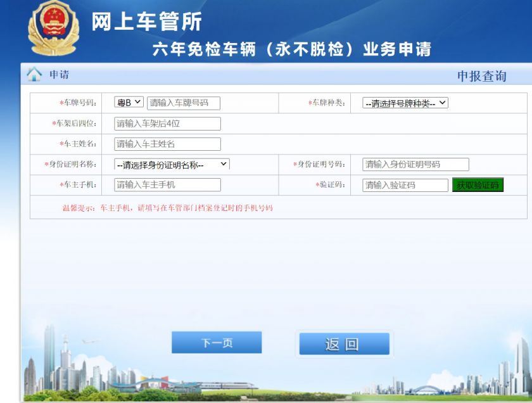Focus the 请输入车牌号码 input field
This screenshot has height=403, width=532.
coord(184,103)
